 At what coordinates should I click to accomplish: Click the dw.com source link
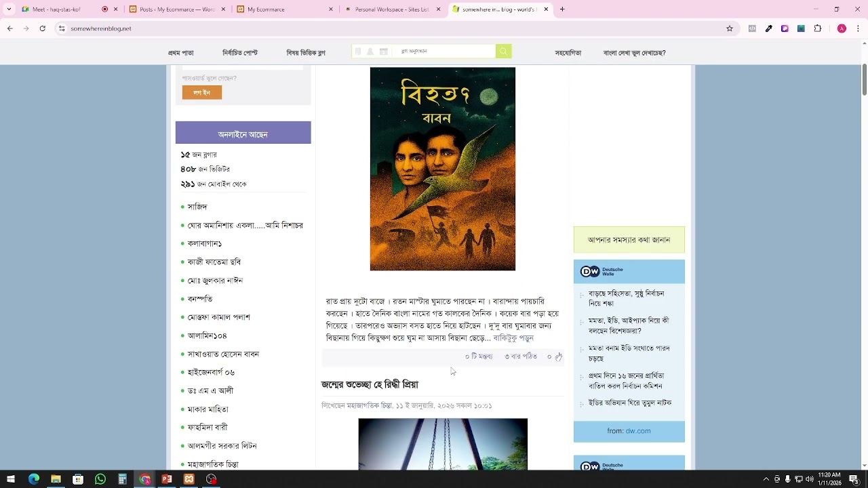[638, 431]
